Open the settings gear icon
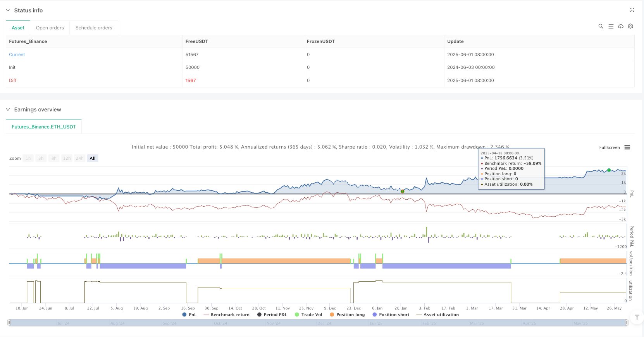The height and width of the screenshot is (337, 644). pyautogui.click(x=630, y=26)
